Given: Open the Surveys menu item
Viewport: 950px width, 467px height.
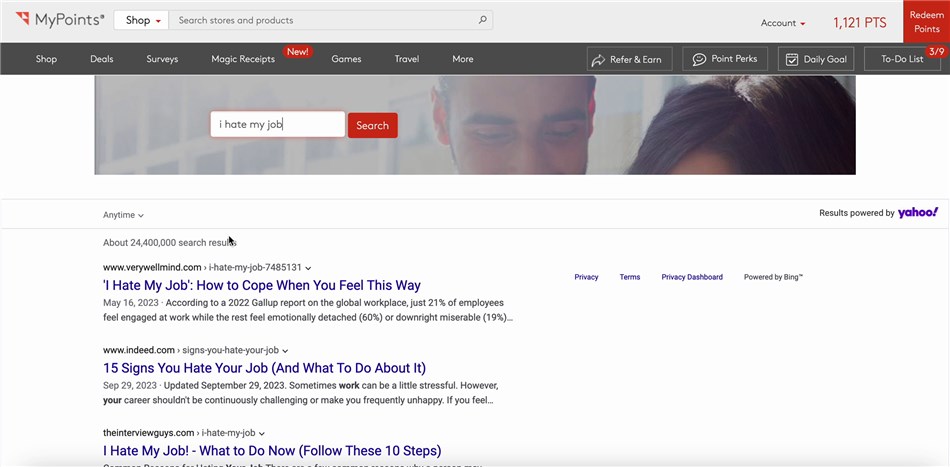Looking at the screenshot, I should pyautogui.click(x=162, y=59).
